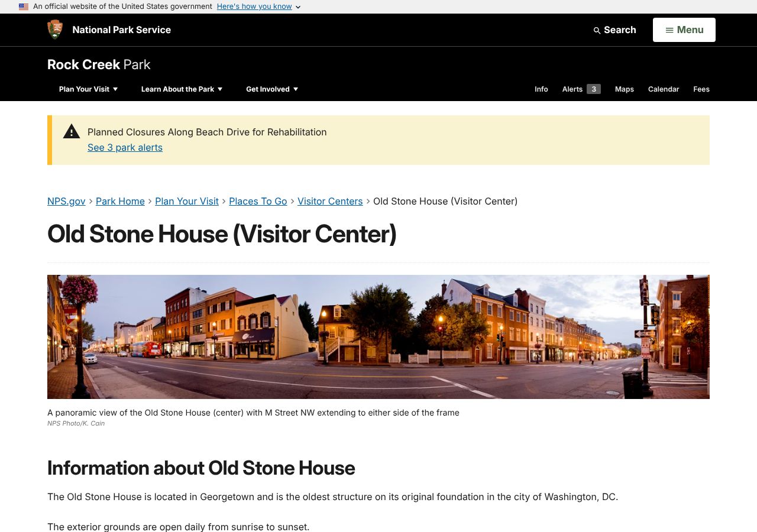Open the Search button
The height and width of the screenshot is (532, 757).
tap(614, 30)
